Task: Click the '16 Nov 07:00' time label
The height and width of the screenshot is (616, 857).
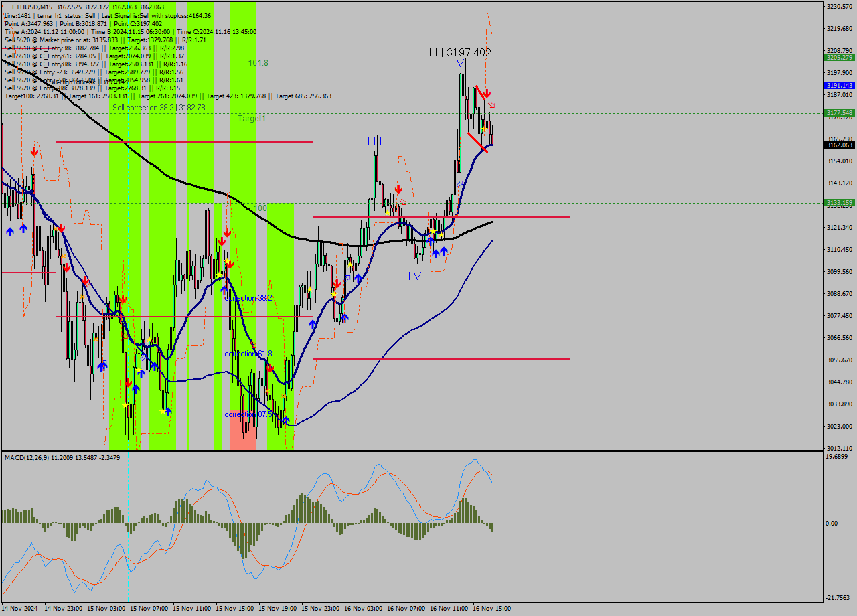Action: tap(406, 609)
